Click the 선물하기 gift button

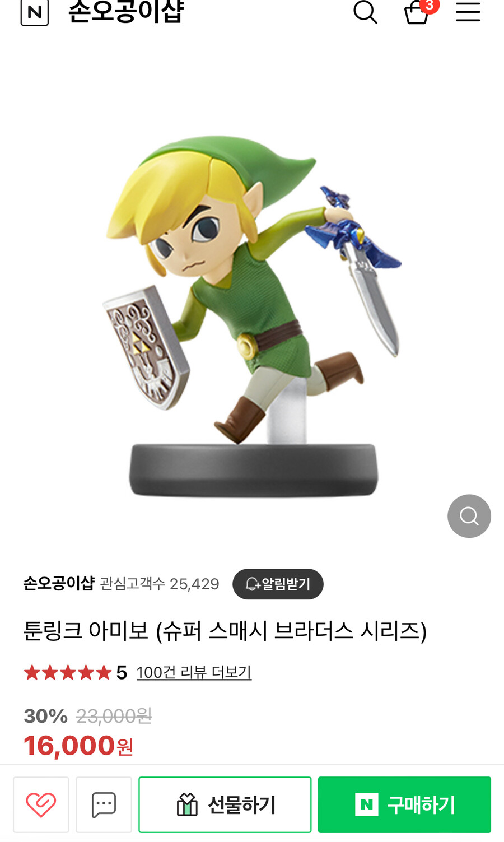tap(225, 804)
